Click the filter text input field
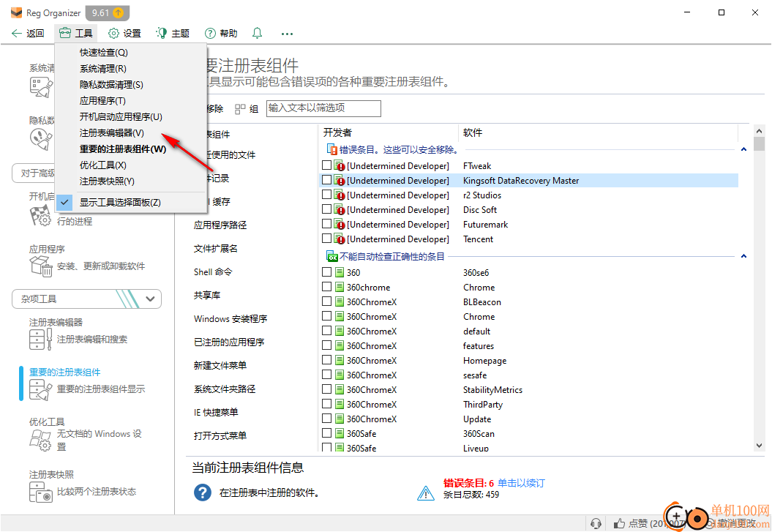This screenshot has height=532, width=772. (x=323, y=108)
